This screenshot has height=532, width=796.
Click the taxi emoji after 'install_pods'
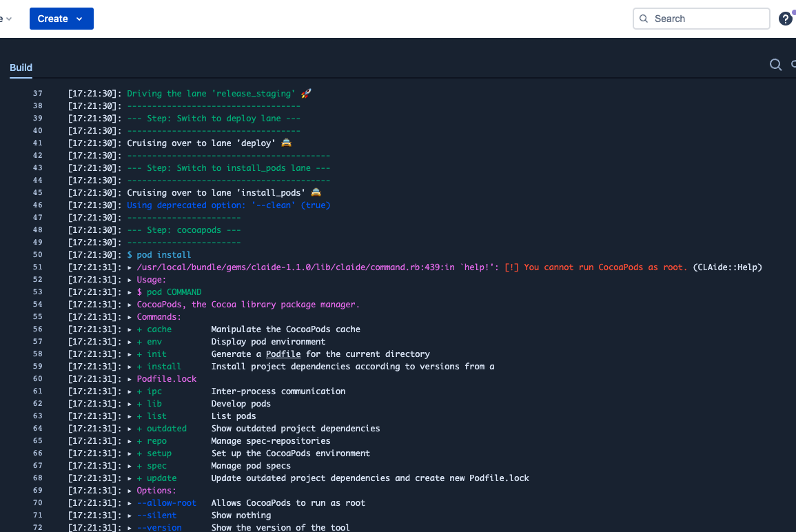(x=316, y=192)
